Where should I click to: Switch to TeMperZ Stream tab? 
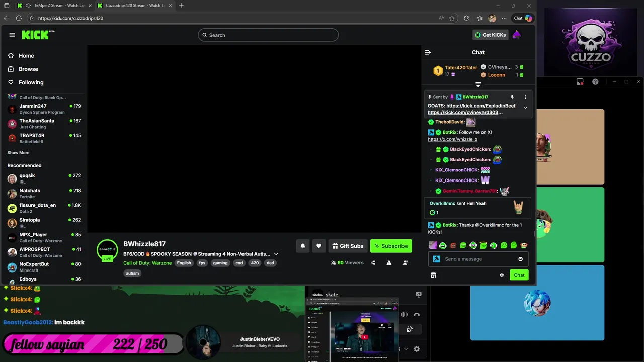point(54,6)
